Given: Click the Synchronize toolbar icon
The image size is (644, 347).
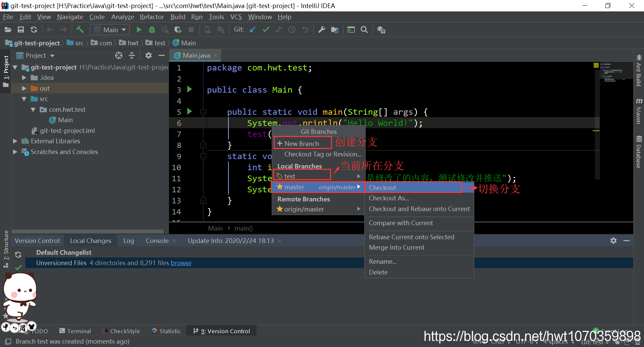Looking at the screenshot, I should [34, 30].
